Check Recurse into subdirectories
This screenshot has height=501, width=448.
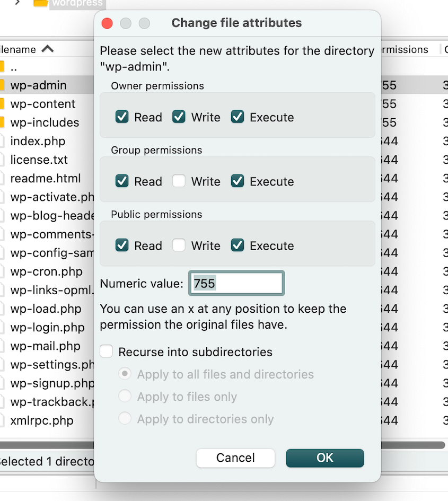tap(106, 351)
